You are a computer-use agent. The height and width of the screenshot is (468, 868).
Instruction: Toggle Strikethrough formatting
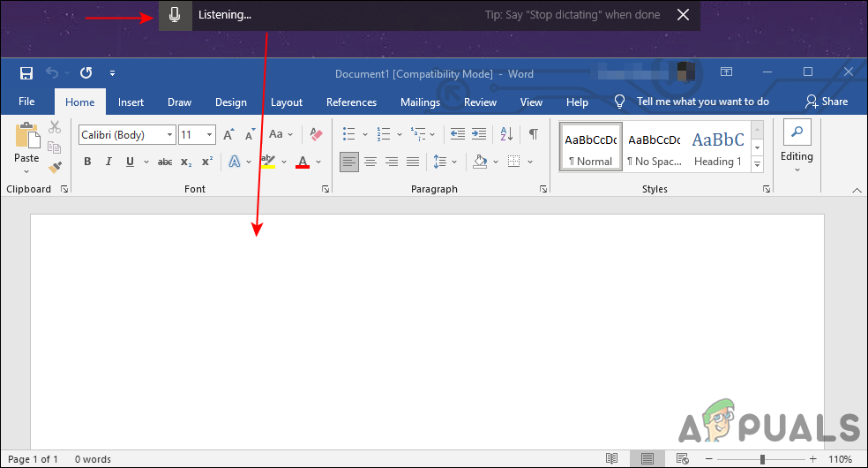click(165, 162)
